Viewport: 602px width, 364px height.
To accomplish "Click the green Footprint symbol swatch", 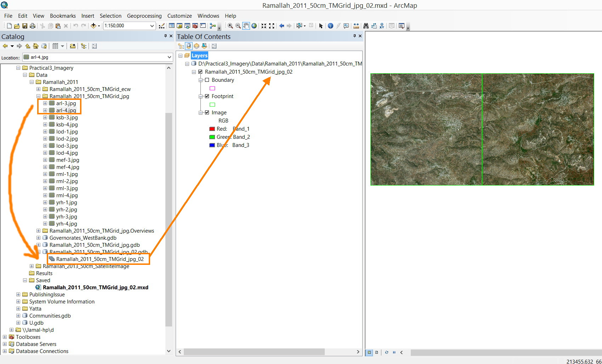I will (x=212, y=104).
